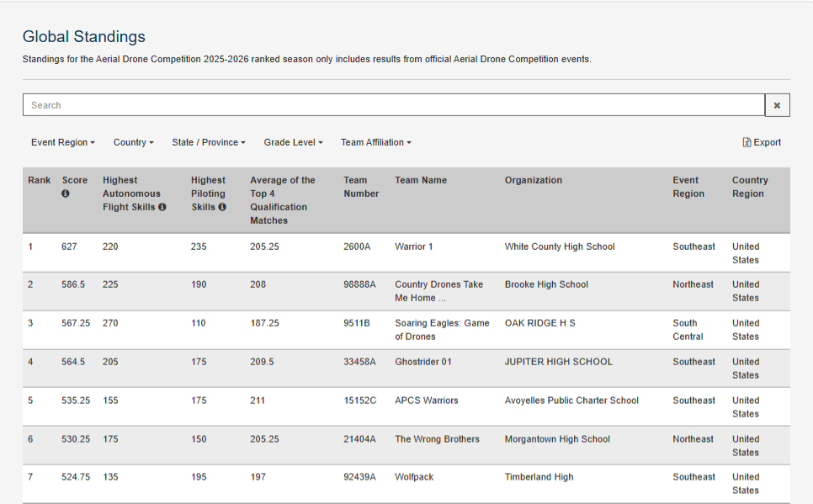The image size is (813, 504).
Task: Click the Organization column header
Action: tap(533, 180)
